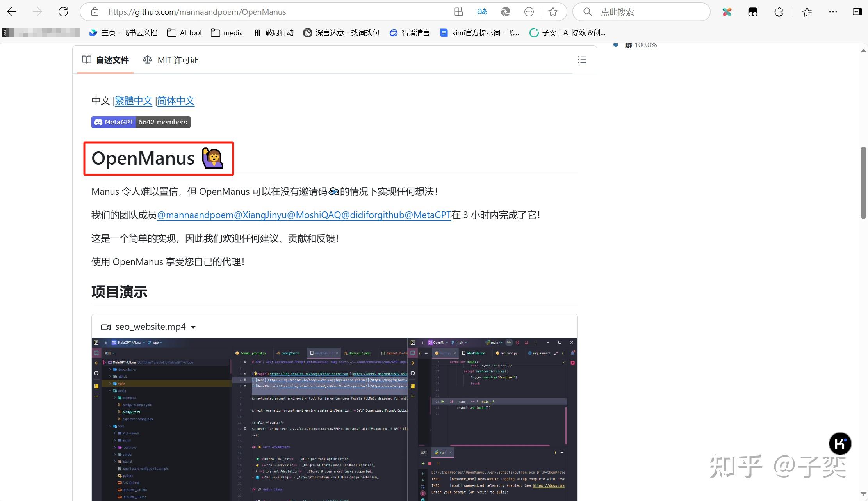Open the Settings and more menu
This screenshot has width=868, height=501.
coord(834,12)
